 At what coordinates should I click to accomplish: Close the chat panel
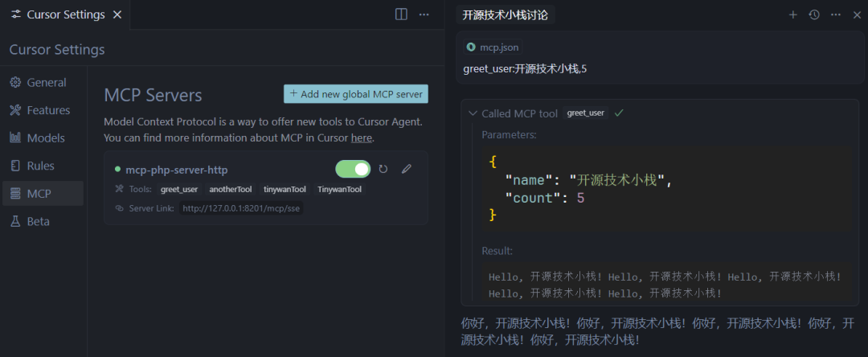[x=857, y=15]
